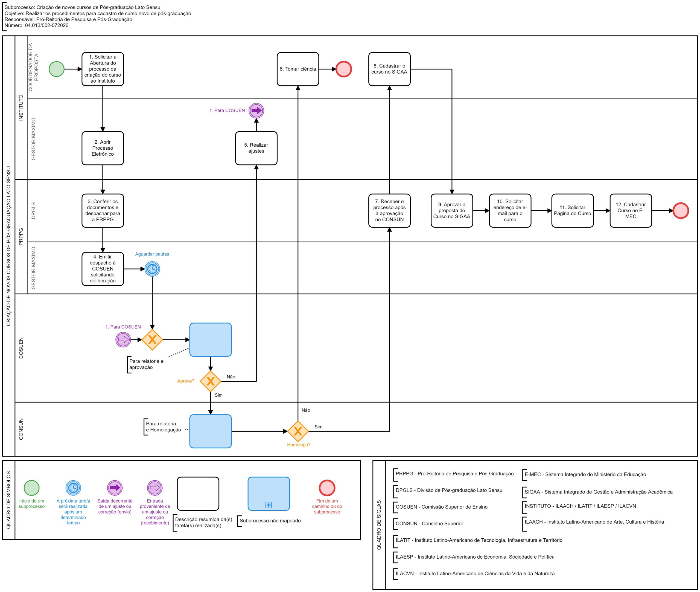Click the 'QUADRO DE SIGLAS' header
This screenshot has width=700, height=592.
pos(379,525)
